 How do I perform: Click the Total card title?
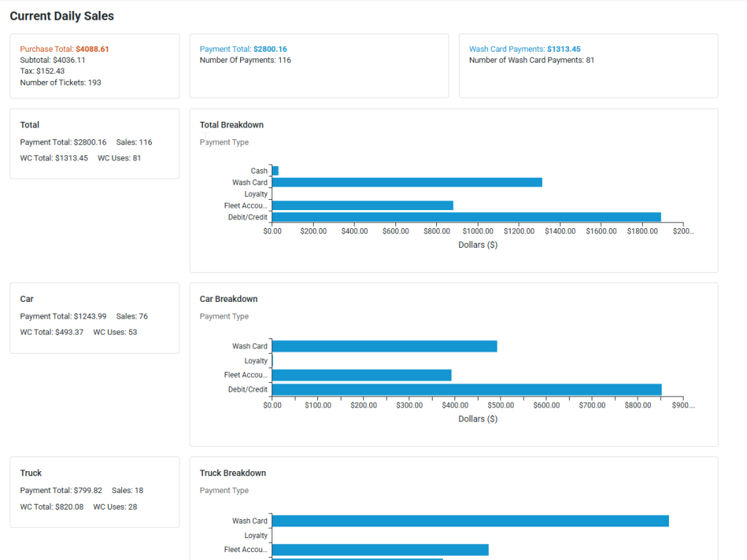[x=29, y=125]
